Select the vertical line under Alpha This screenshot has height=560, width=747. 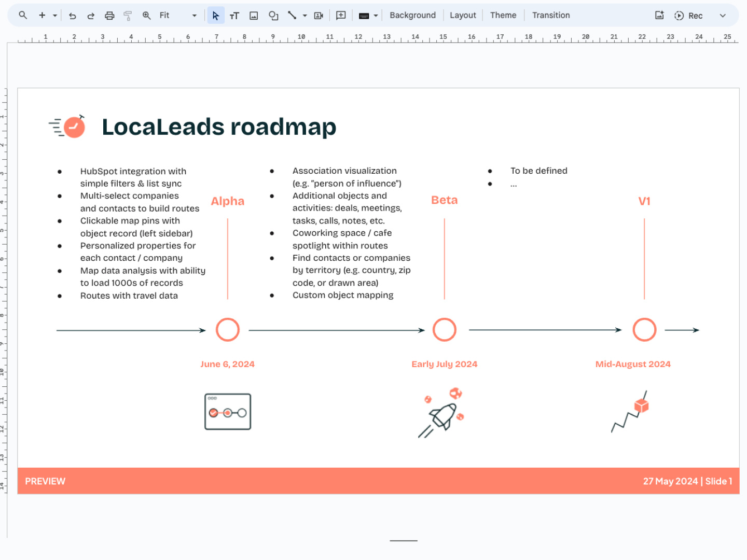(x=228, y=259)
